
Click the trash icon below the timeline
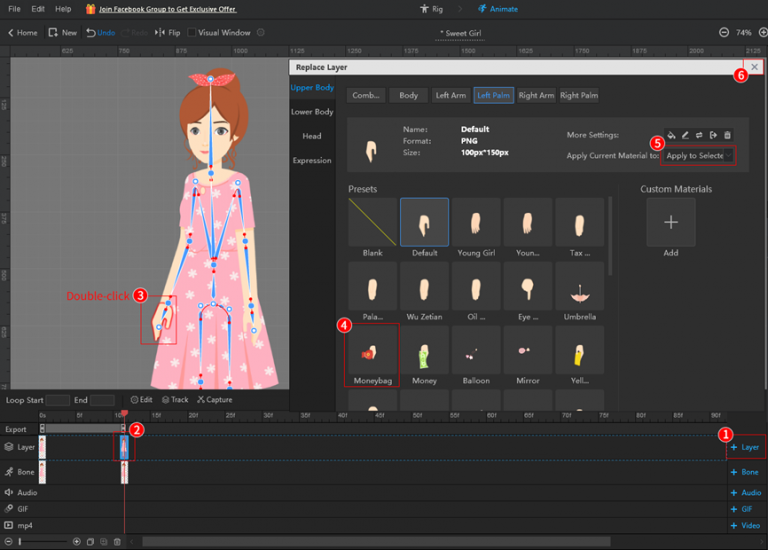[x=117, y=541]
